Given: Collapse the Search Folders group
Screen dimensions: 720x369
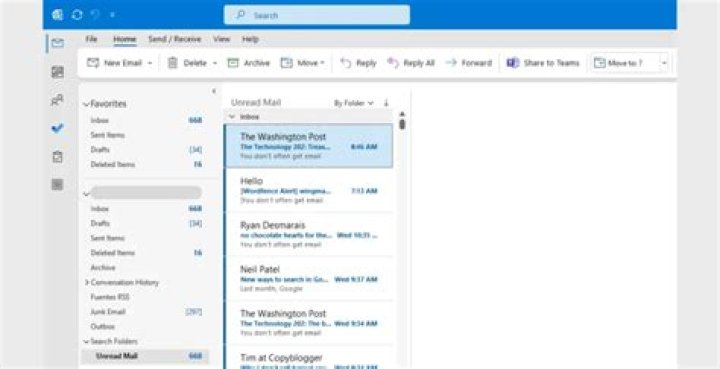Looking at the screenshot, I should coord(86,341).
